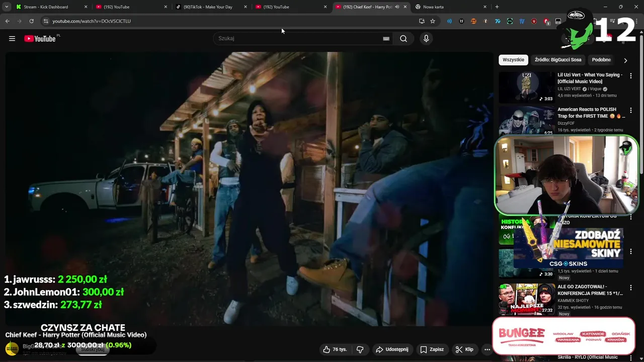
Task: Create a clip with Klip button
Action: [x=464, y=349]
